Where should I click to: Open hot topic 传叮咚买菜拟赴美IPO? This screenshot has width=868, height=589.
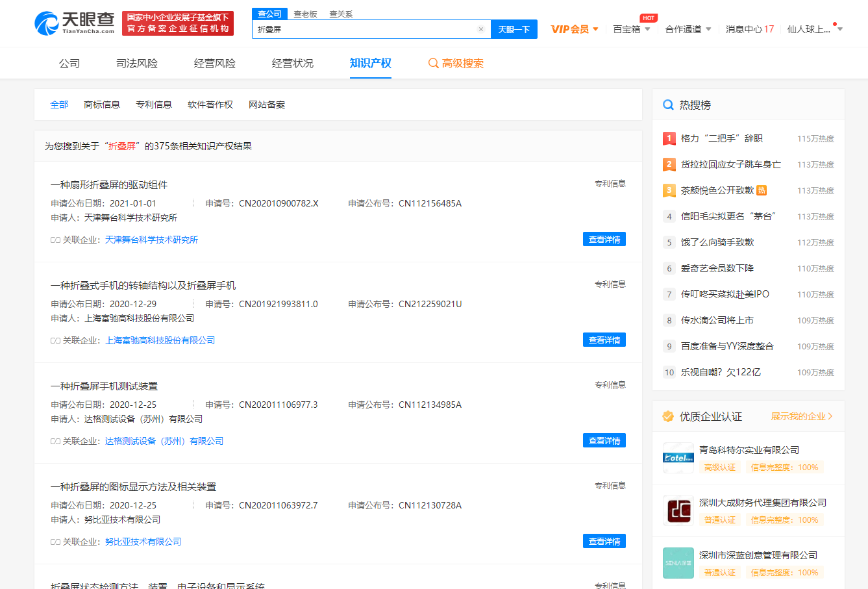(x=725, y=294)
